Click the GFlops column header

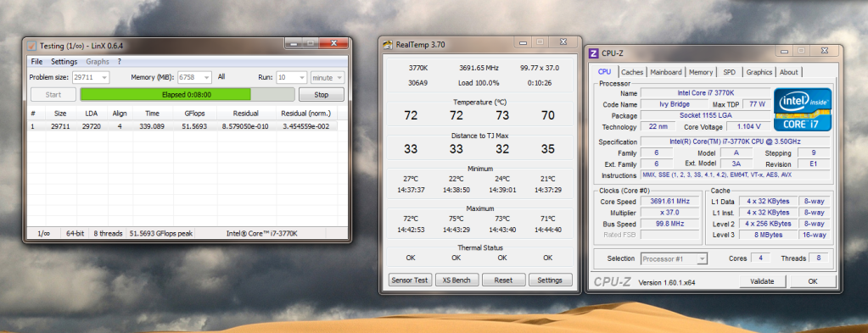pos(196,114)
